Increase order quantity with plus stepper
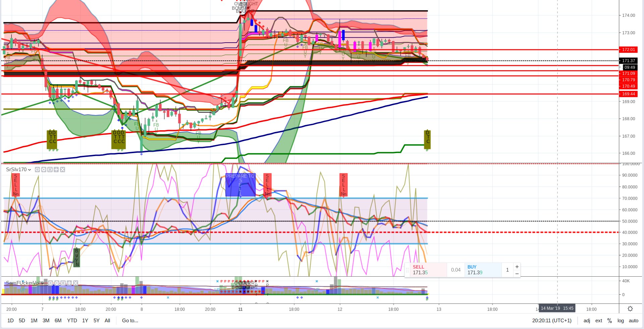Viewport: 644px width, 329px height. click(x=517, y=267)
